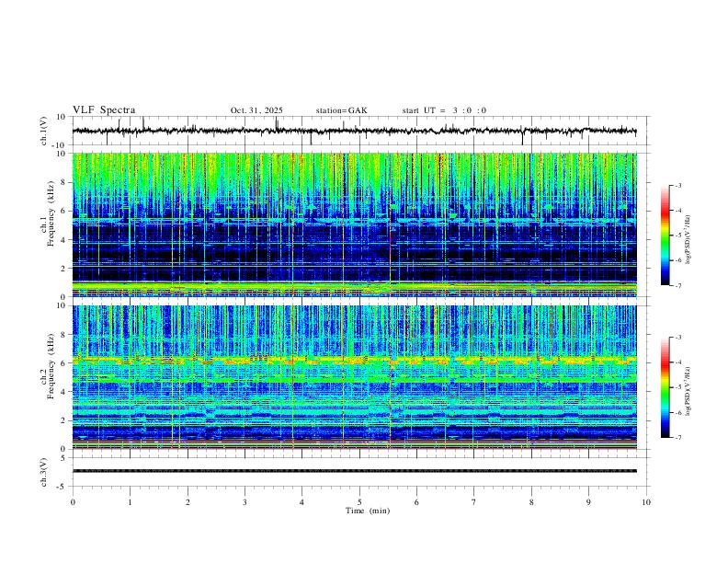
Task: Click time axis tick label "7"
Action: click(x=474, y=502)
